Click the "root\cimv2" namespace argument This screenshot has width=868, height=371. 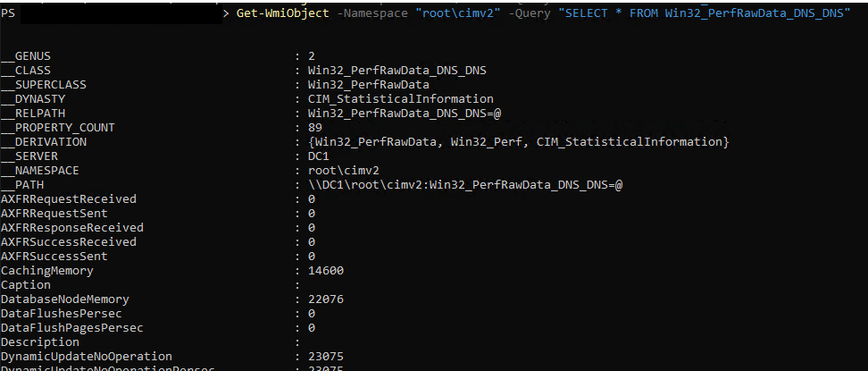[458, 13]
